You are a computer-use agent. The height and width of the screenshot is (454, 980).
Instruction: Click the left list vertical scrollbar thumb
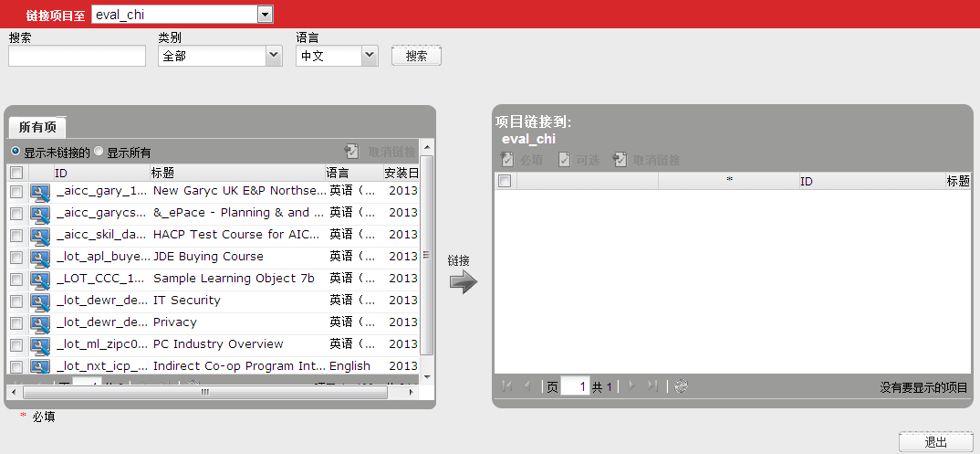click(427, 254)
